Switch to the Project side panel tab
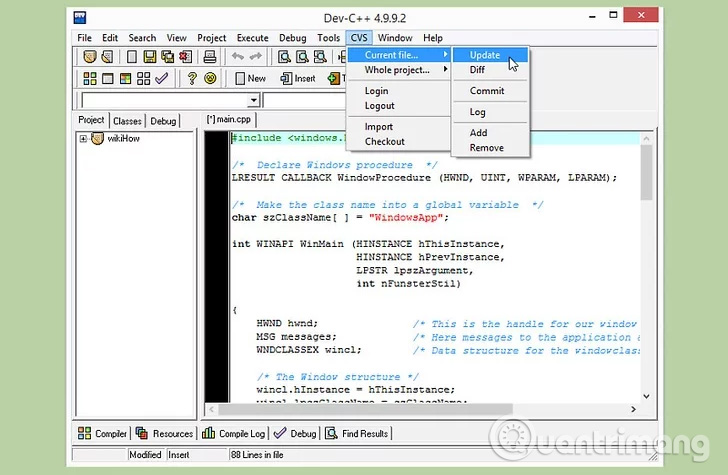This screenshot has height=475, width=728. click(91, 120)
